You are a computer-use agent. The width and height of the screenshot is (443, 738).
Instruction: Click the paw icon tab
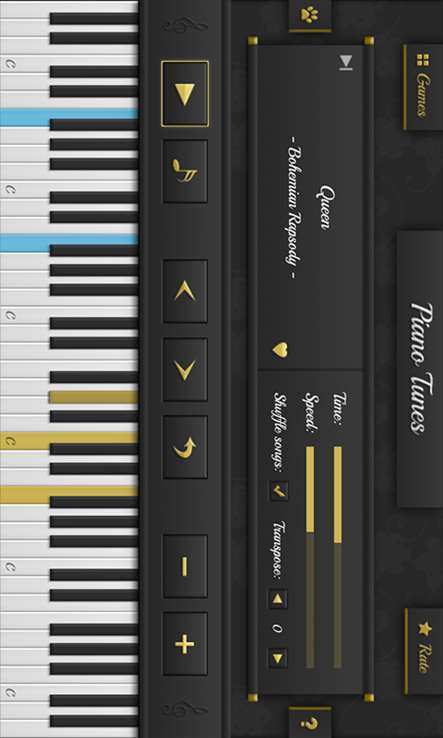pos(309,15)
